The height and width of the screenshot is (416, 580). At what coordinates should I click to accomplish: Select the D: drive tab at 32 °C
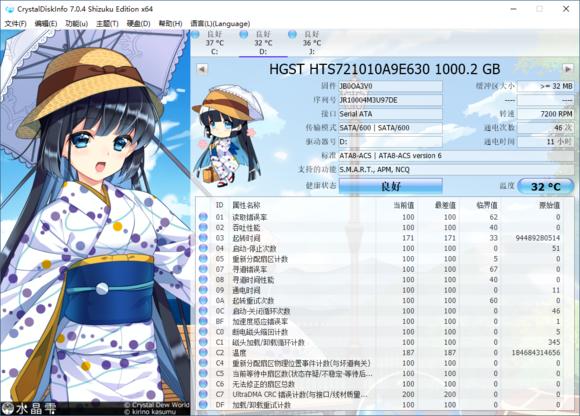pos(263,43)
